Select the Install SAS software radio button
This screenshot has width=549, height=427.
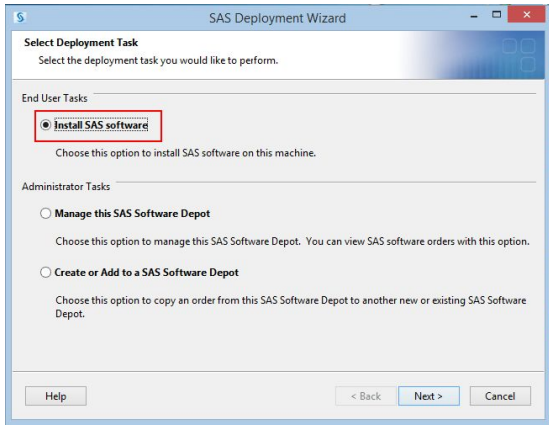[46, 125]
